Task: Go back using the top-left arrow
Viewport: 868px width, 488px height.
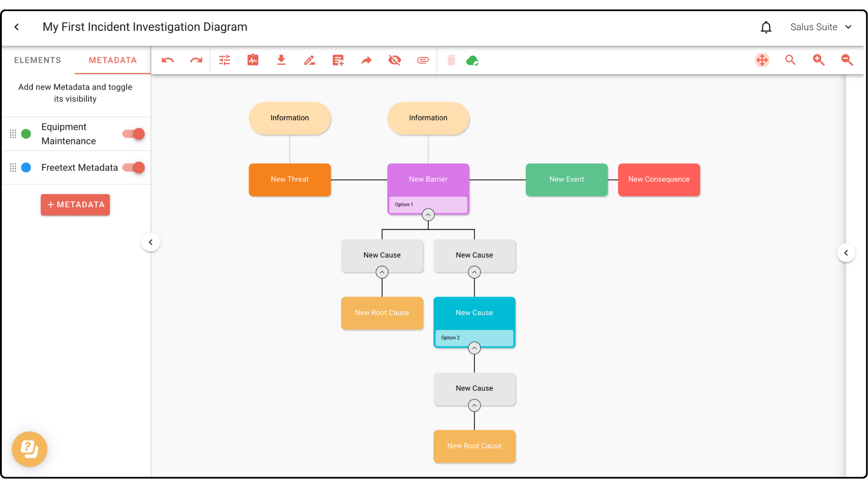Action: click(17, 27)
